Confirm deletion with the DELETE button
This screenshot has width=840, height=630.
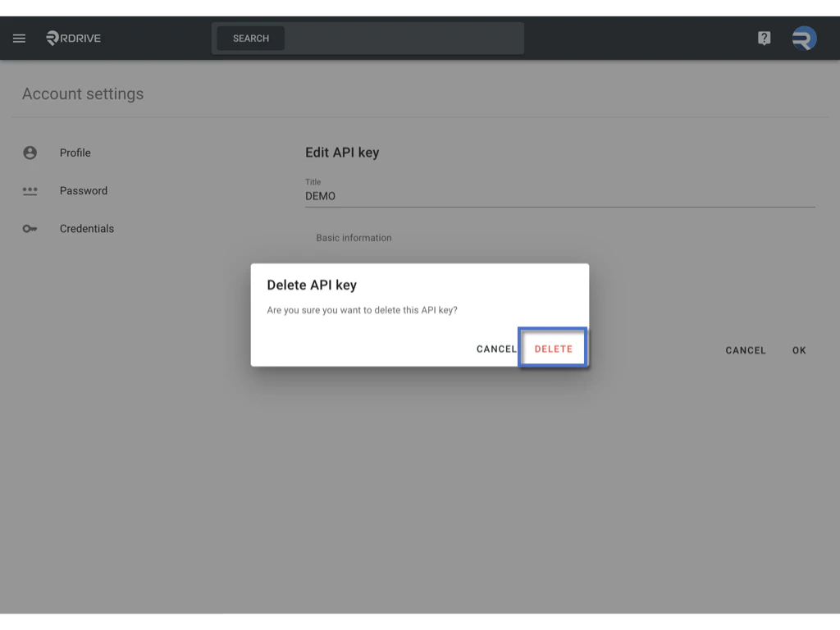point(552,348)
